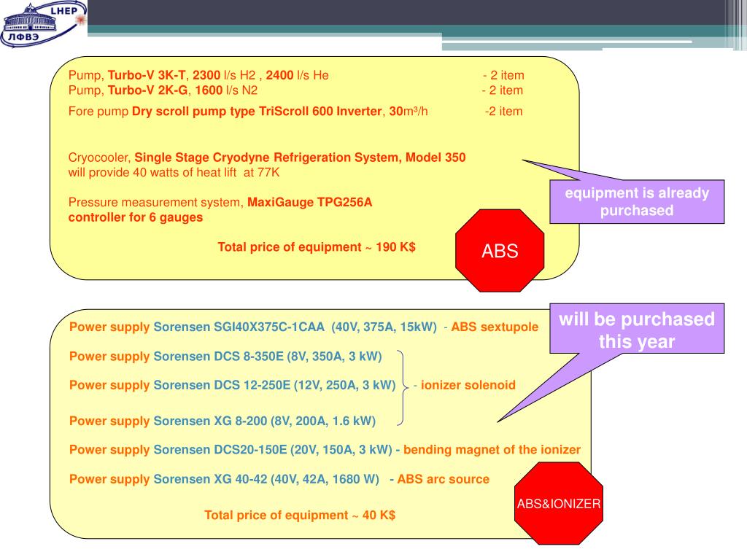This screenshot has width=747, height=560.
Task: Click 'controller for 6 gauges'
Action: pyautogui.click(x=135, y=217)
